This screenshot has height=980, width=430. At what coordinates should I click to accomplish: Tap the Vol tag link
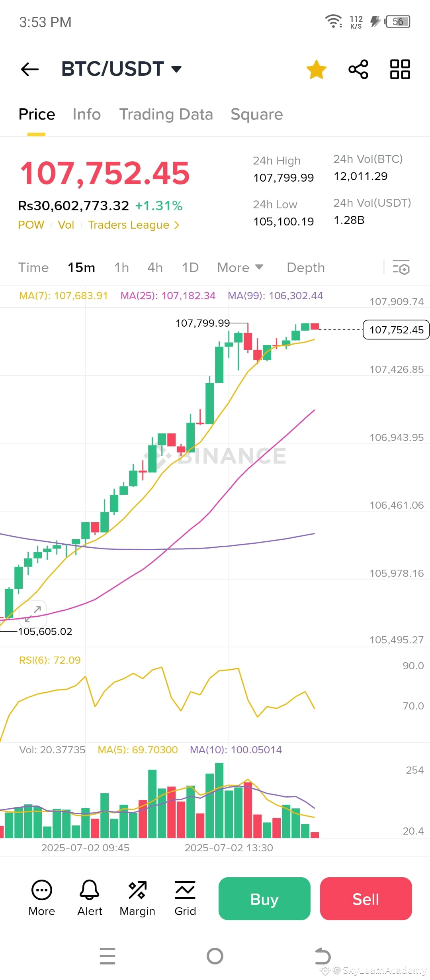(x=66, y=225)
